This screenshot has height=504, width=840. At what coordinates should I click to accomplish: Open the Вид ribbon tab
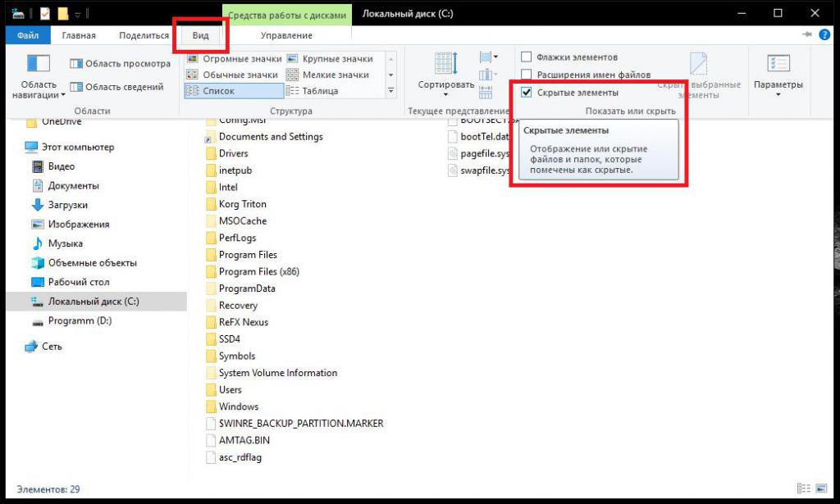[200, 35]
